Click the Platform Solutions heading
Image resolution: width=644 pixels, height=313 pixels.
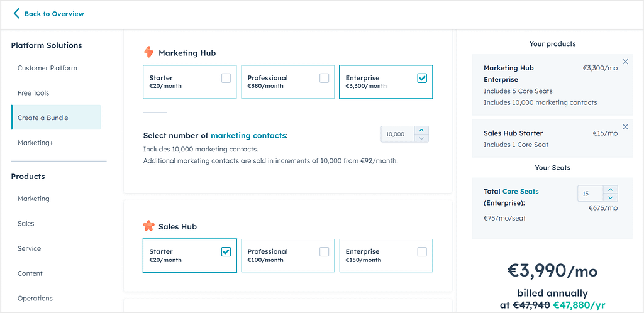tap(47, 45)
